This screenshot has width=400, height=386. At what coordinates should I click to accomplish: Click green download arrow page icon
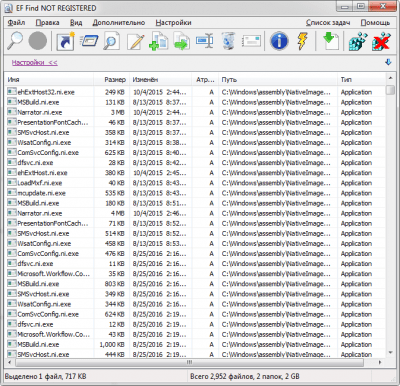click(x=330, y=41)
